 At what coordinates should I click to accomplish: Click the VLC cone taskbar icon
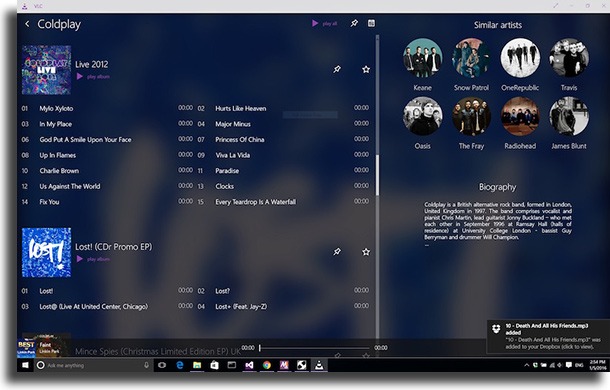[x=319, y=365]
